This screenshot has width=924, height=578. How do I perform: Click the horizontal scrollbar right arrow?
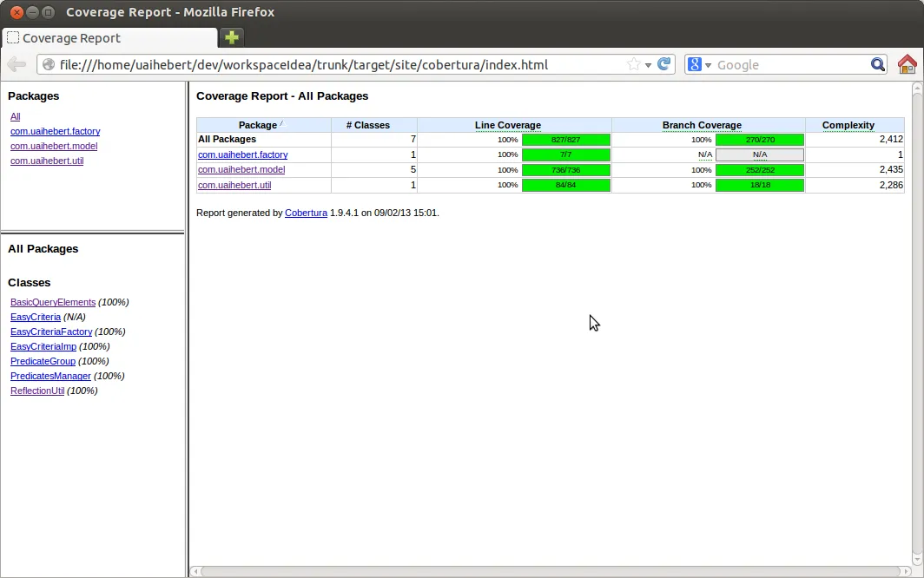[x=907, y=571]
